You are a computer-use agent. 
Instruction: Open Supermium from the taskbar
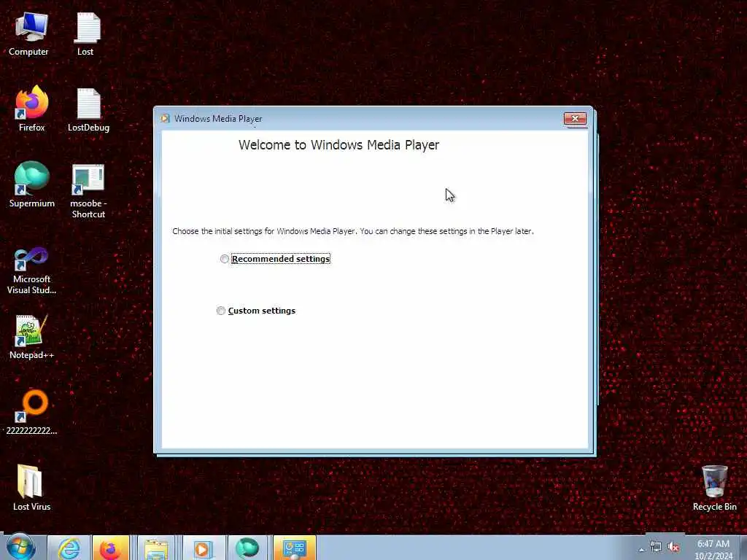click(247, 548)
